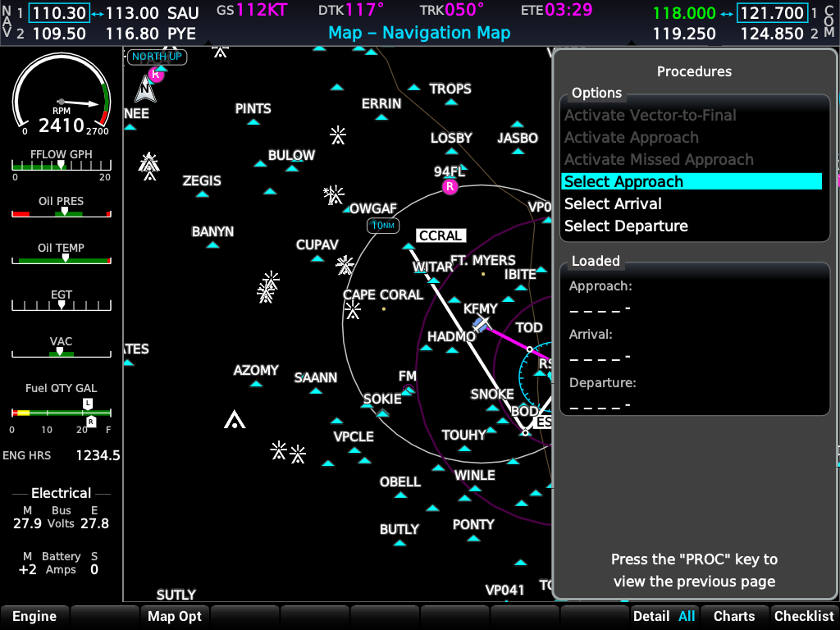Select the TROPS waypoint label
This screenshot has height=630, width=840.
click(450, 89)
